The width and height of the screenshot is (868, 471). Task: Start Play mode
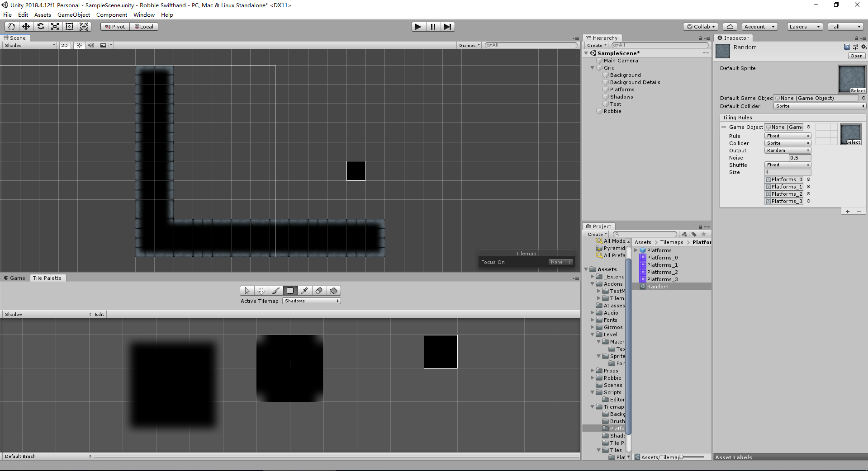point(418,27)
